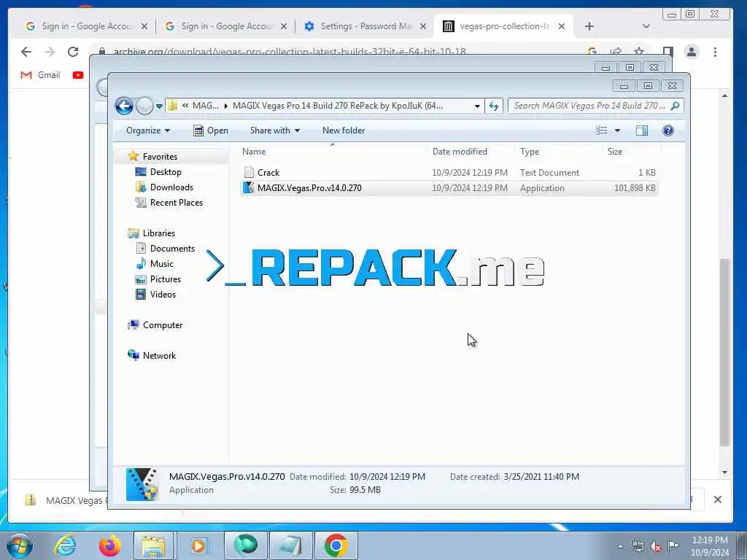Screen dimensions: 747x560
Task: Open Videos library
Action: pos(163,294)
